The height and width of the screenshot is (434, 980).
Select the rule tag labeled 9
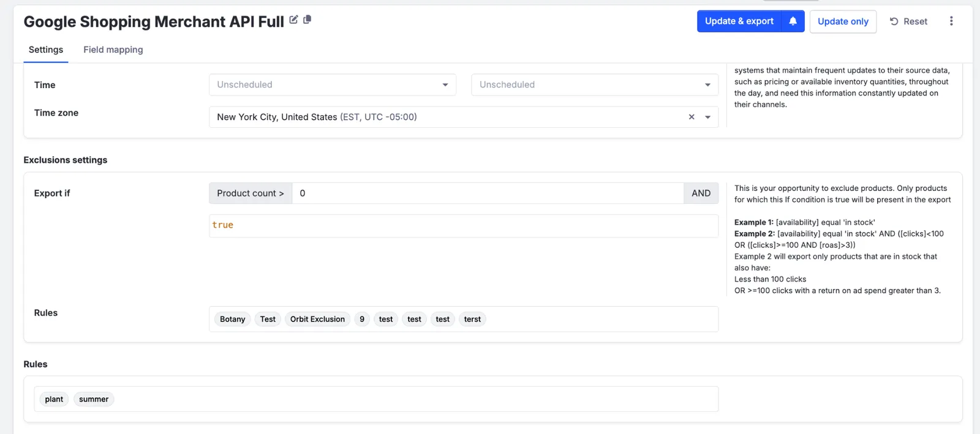point(362,319)
